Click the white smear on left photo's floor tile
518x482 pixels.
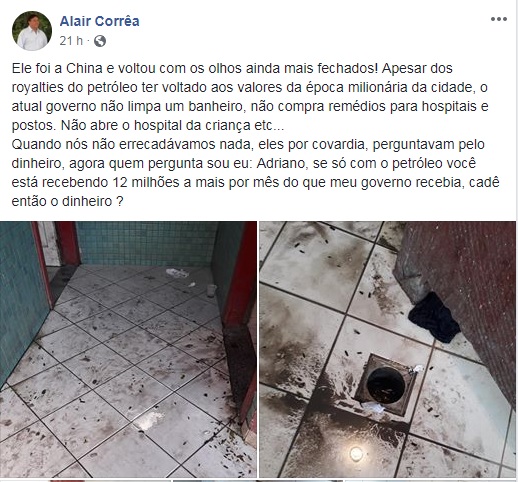click(149, 420)
